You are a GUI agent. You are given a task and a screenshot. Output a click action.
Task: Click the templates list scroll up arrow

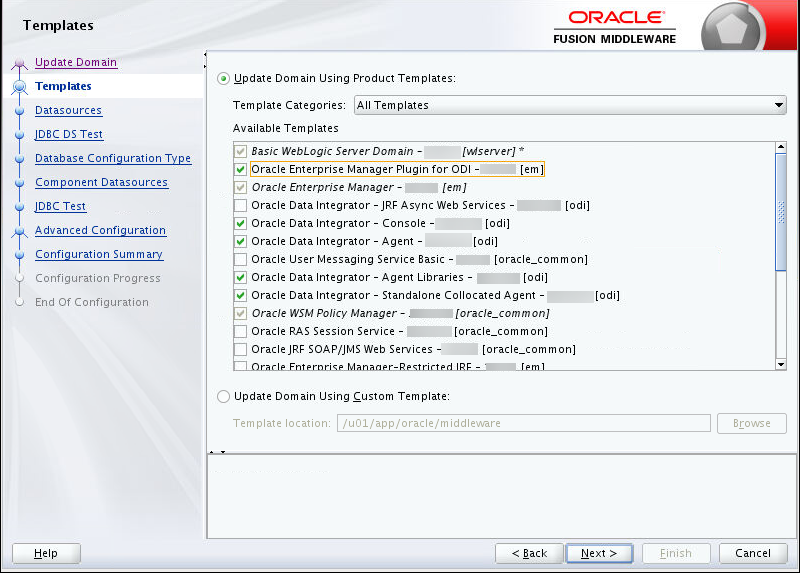click(781, 147)
